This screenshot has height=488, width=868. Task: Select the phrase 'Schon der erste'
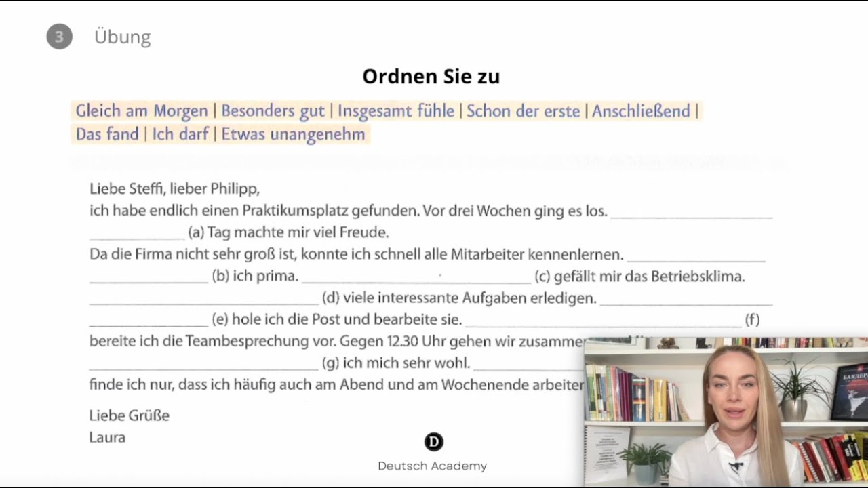524,111
